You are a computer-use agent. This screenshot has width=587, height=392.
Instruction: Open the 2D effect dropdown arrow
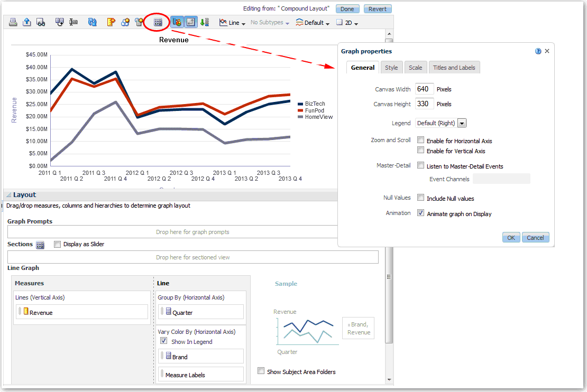click(356, 24)
